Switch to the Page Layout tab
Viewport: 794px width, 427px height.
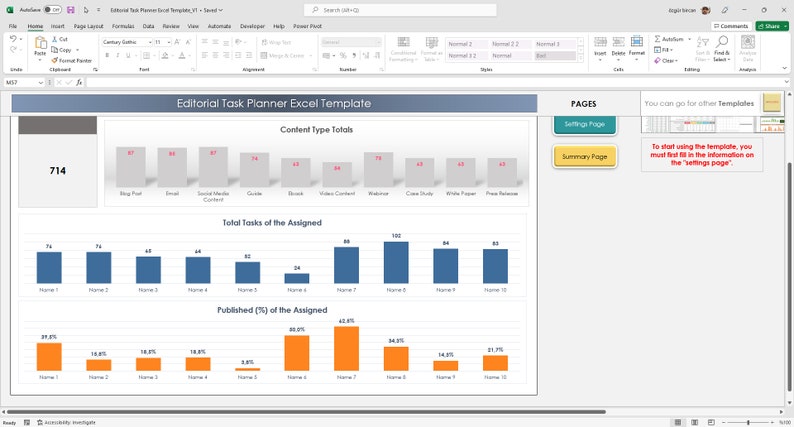pyautogui.click(x=88, y=26)
